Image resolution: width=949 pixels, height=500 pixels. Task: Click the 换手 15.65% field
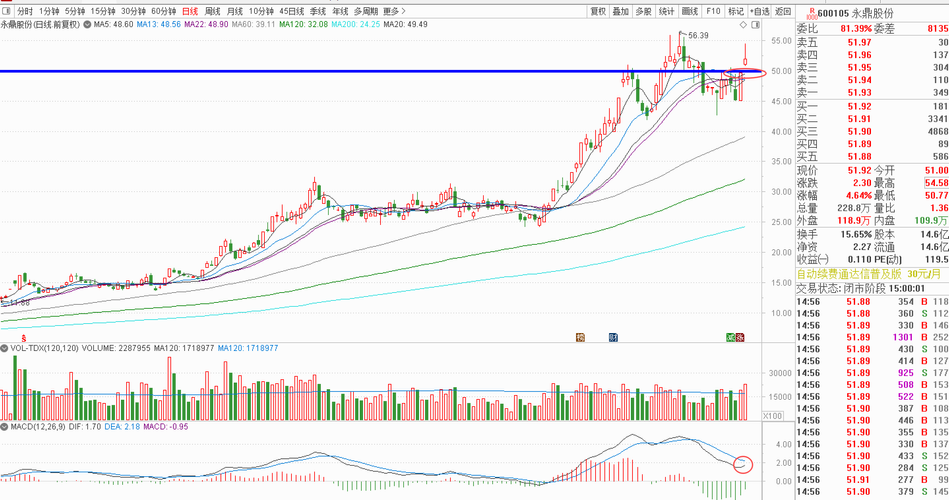[x=834, y=234]
